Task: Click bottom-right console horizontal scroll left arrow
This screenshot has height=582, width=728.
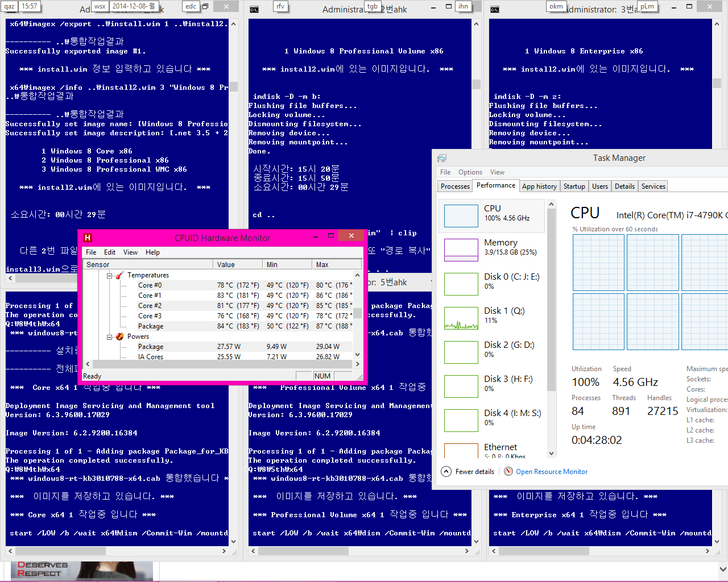Action: tap(494, 551)
